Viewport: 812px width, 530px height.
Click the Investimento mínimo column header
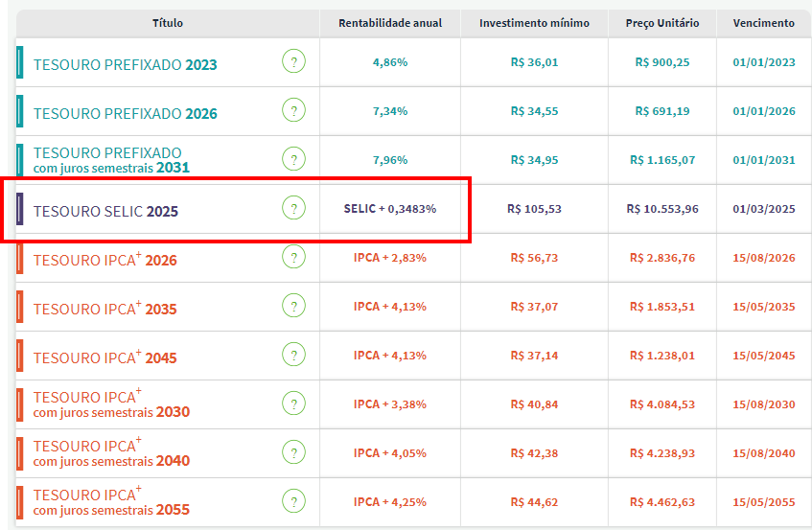tap(534, 23)
